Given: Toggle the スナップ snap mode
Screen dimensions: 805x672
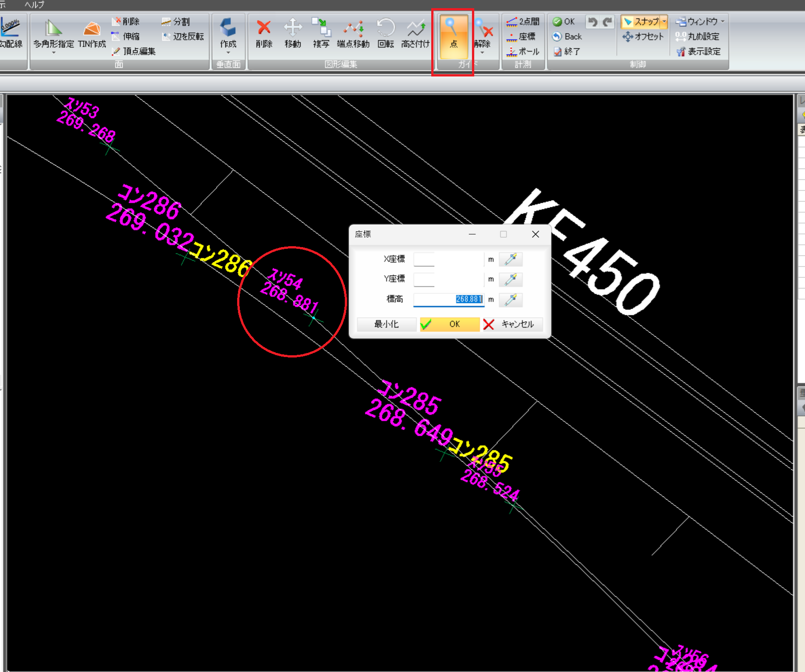Looking at the screenshot, I should click(641, 21).
